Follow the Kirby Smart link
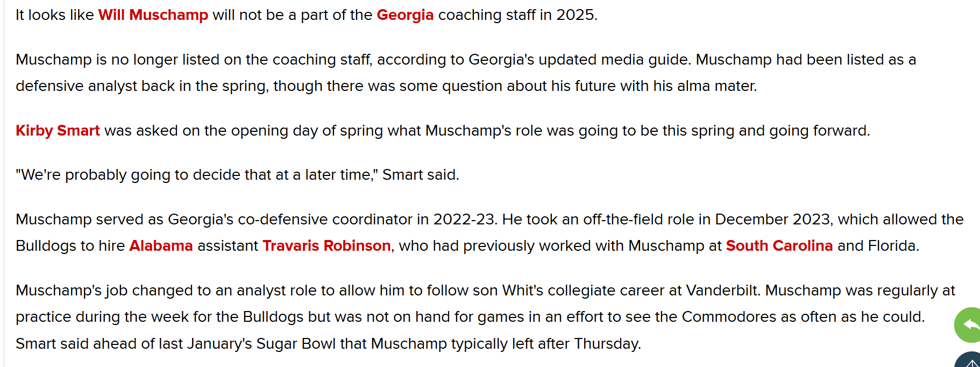This screenshot has height=367, width=980. (58, 131)
